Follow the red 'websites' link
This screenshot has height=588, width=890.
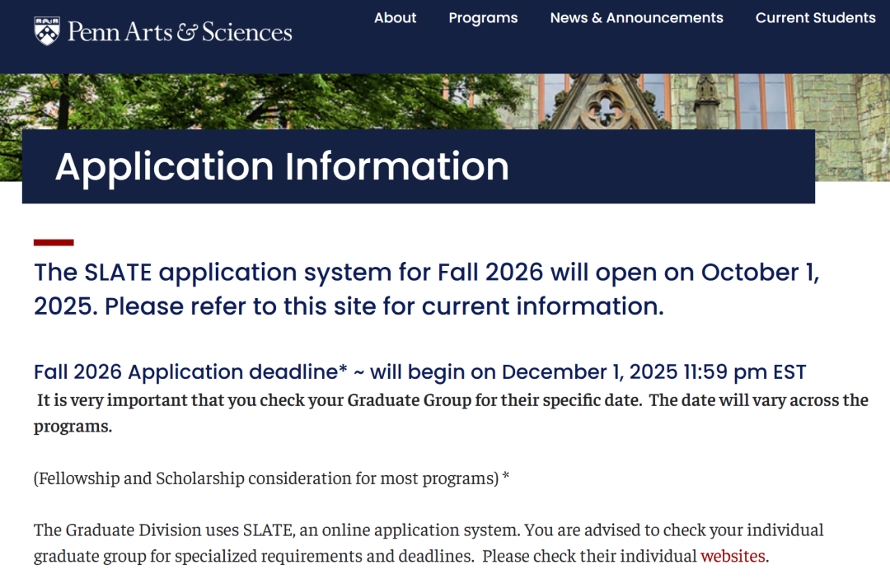pos(733,556)
